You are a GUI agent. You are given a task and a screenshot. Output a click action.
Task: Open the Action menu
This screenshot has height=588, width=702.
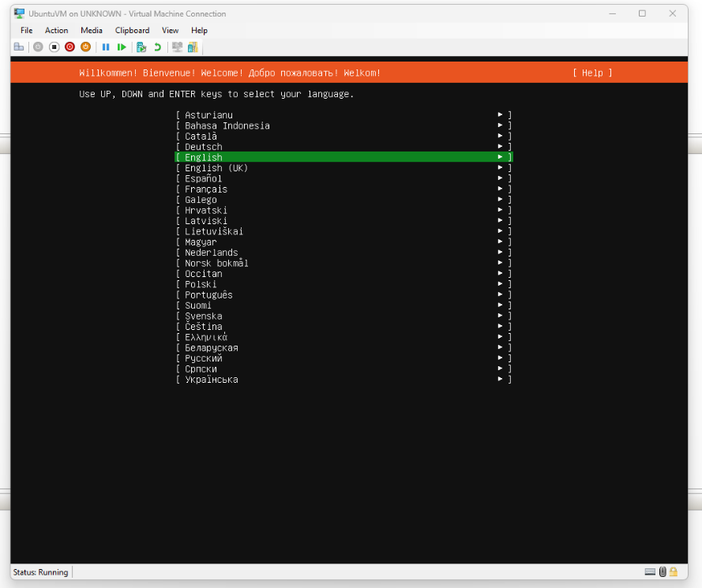click(x=56, y=30)
